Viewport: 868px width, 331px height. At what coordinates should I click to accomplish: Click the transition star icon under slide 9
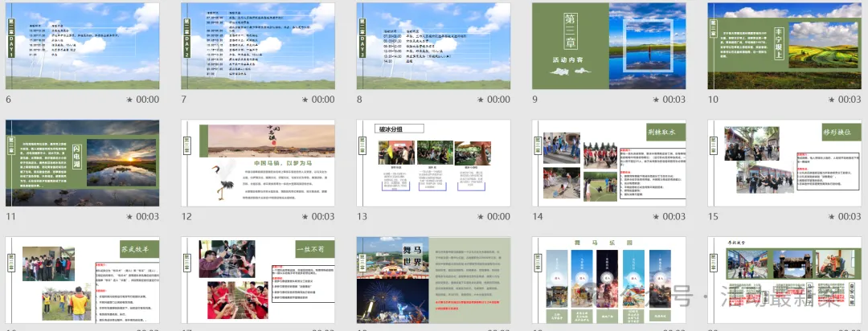656,100
